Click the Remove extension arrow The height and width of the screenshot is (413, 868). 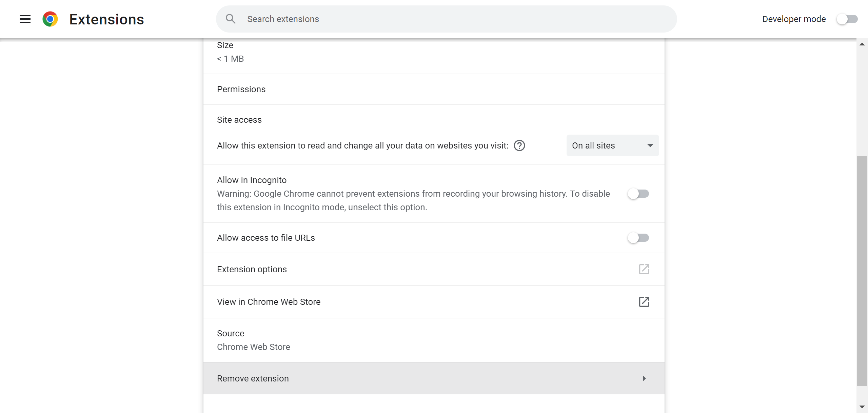click(644, 378)
